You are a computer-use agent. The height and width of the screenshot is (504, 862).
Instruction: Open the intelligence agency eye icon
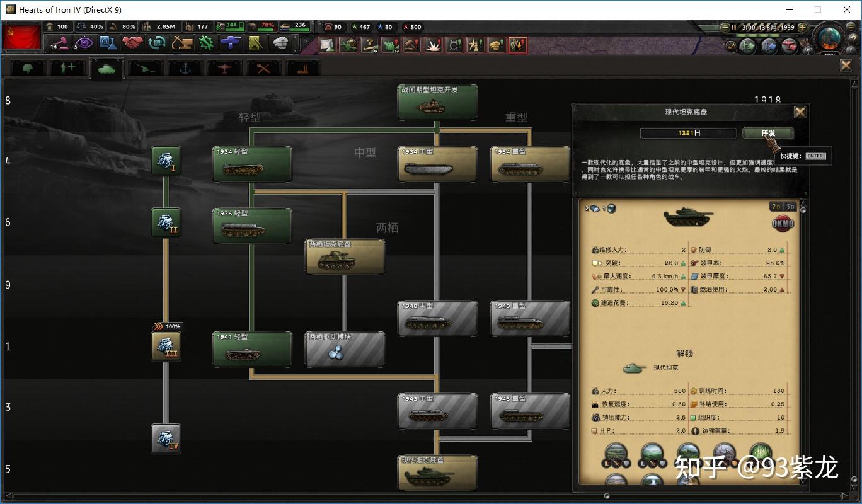click(84, 43)
